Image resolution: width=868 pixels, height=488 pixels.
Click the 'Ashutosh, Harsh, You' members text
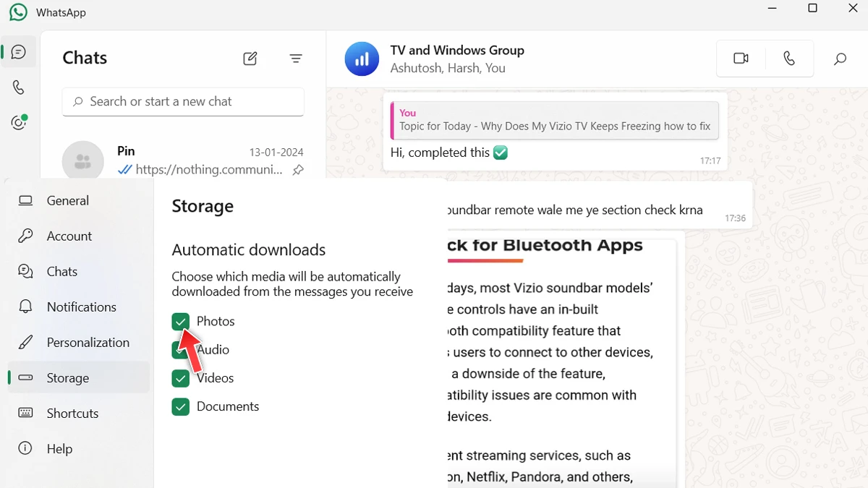point(448,69)
